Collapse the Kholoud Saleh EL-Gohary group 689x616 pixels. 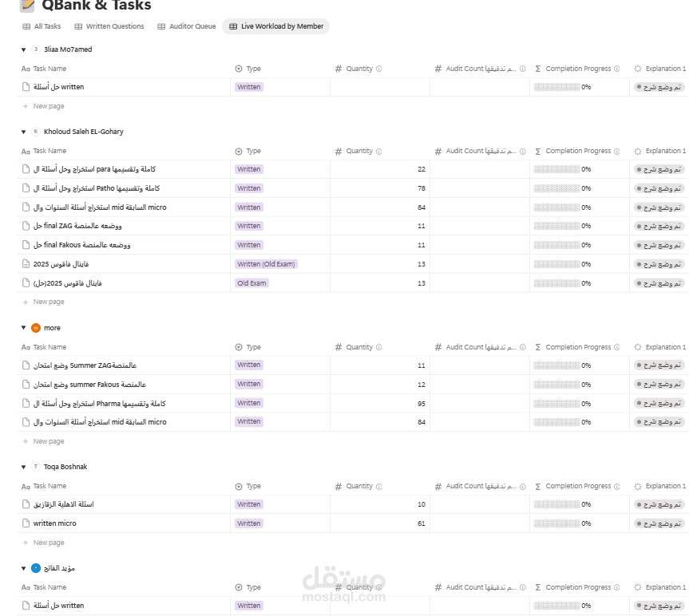pyautogui.click(x=24, y=132)
